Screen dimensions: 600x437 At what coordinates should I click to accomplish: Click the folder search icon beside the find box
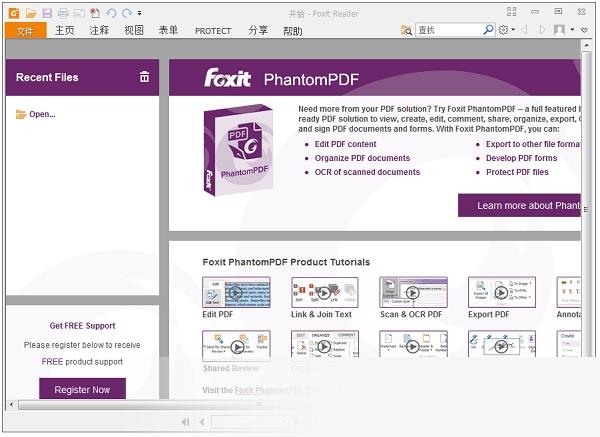coord(406,30)
